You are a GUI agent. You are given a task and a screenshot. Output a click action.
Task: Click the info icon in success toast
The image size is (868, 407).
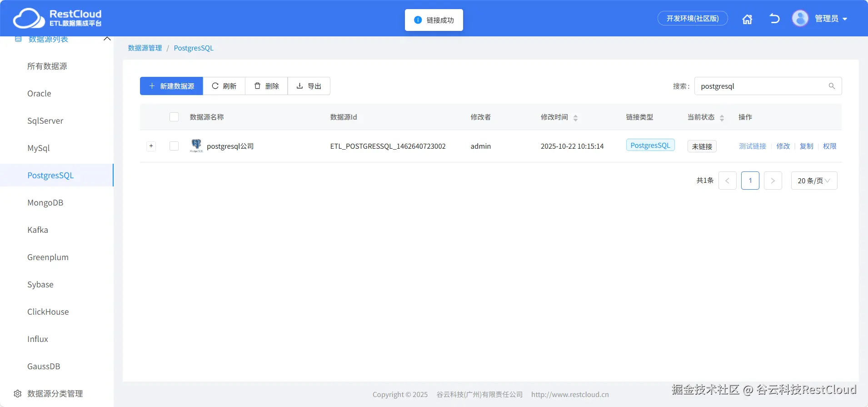coord(418,20)
